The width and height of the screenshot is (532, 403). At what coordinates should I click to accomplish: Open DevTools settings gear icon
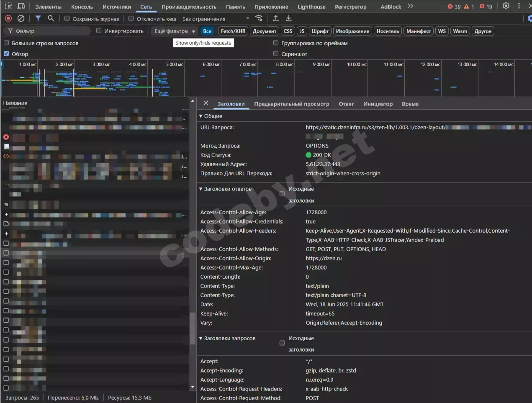[x=506, y=6]
